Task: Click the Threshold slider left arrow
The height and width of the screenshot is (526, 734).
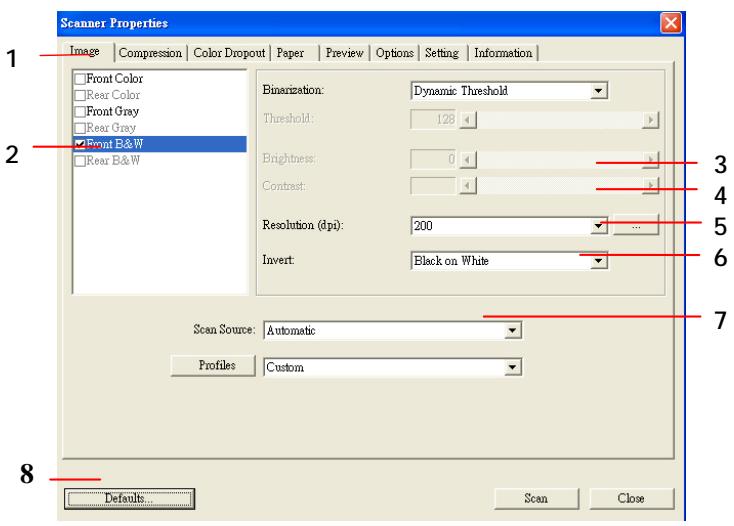Action: [x=468, y=120]
